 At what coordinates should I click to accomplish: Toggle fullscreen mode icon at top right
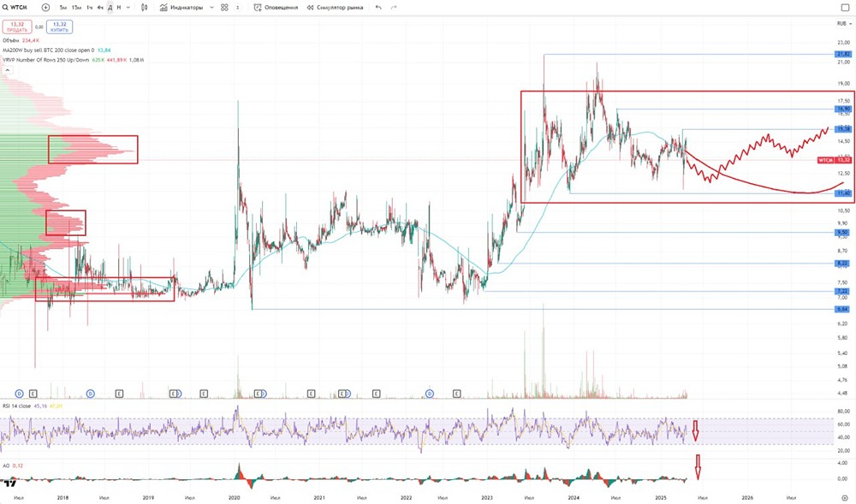[x=845, y=8]
